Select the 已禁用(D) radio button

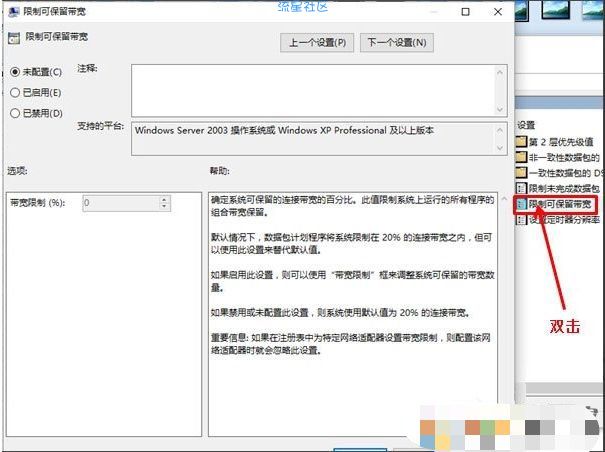[15, 113]
